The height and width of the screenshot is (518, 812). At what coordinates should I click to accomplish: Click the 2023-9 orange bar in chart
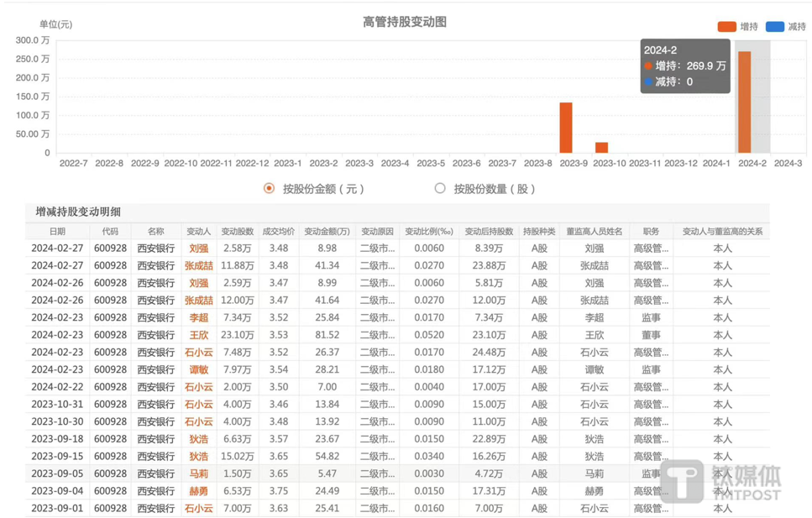pos(566,128)
